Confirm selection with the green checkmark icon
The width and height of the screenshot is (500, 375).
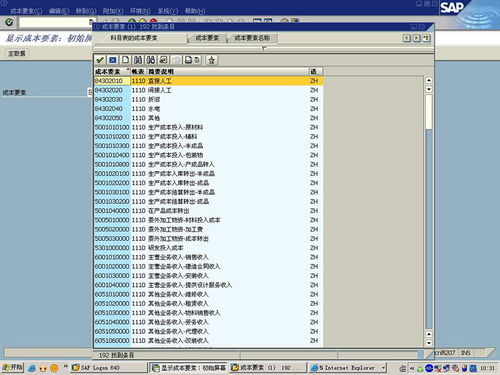[100, 60]
